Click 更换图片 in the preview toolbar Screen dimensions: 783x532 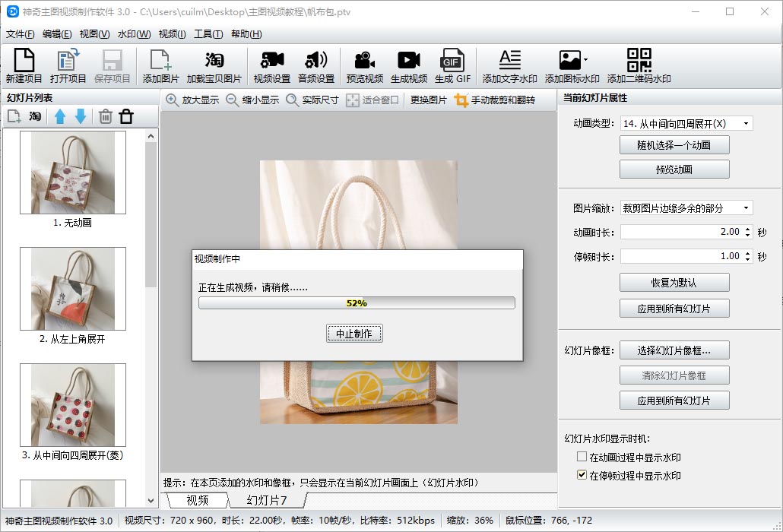pyautogui.click(x=429, y=100)
